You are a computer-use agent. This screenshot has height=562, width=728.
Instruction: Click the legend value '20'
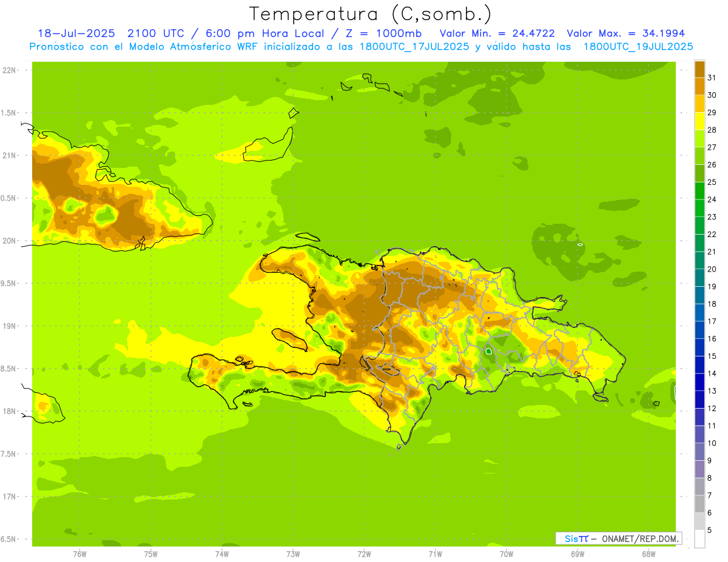pyautogui.click(x=712, y=269)
